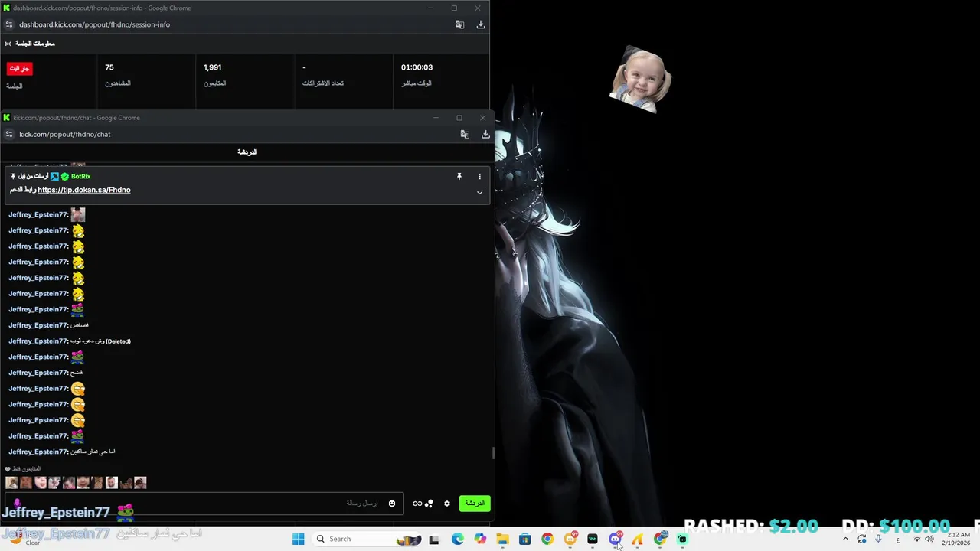This screenshot has width=980, height=551.
Task: Expand the pinned message chevron
Action: pyautogui.click(x=480, y=193)
